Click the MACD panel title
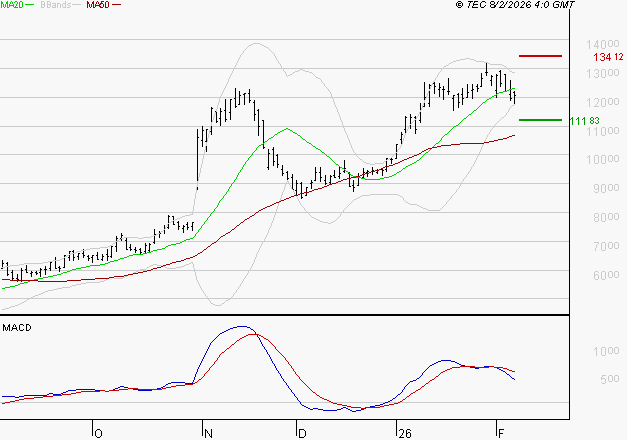627x440 pixels. [x=17, y=328]
